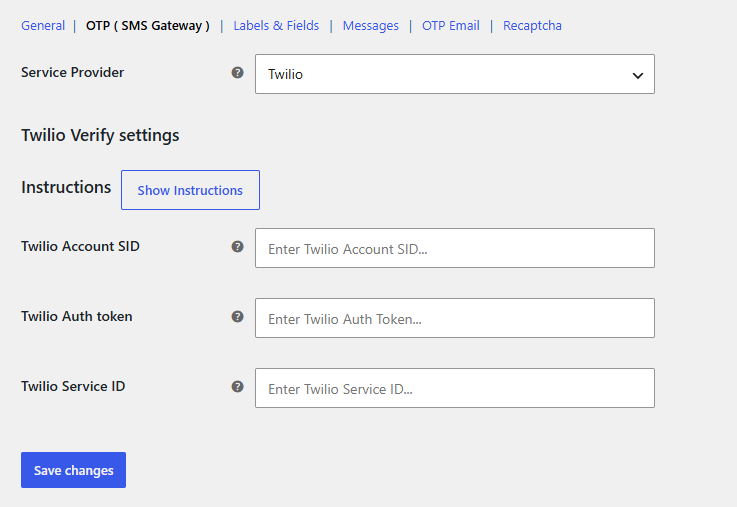Click the Instructions heading label
The image size is (737, 507).
coord(66,187)
